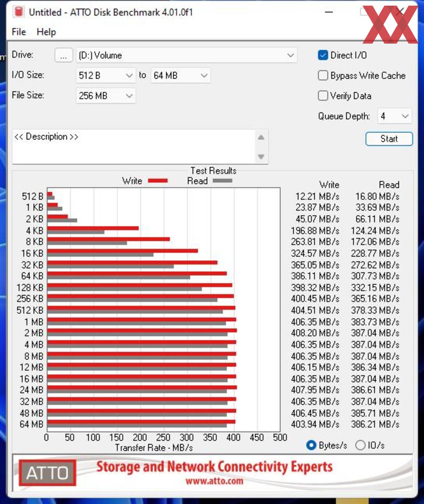Click the Write column header

tap(329, 185)
